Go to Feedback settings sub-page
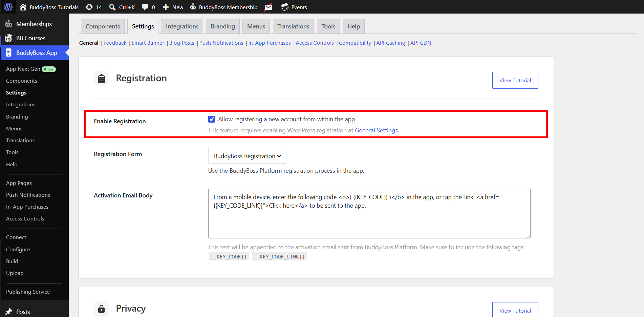The width and height of the screenshot is (644, 317). [x=115, y=43]
